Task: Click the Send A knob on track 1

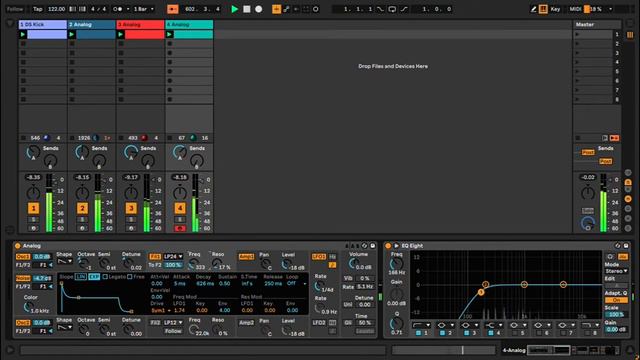Action: click(x=33, y=152)
